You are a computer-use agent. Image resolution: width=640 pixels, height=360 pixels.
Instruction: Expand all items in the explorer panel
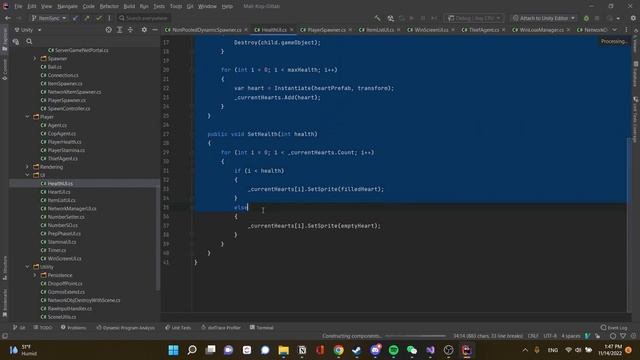120,30
